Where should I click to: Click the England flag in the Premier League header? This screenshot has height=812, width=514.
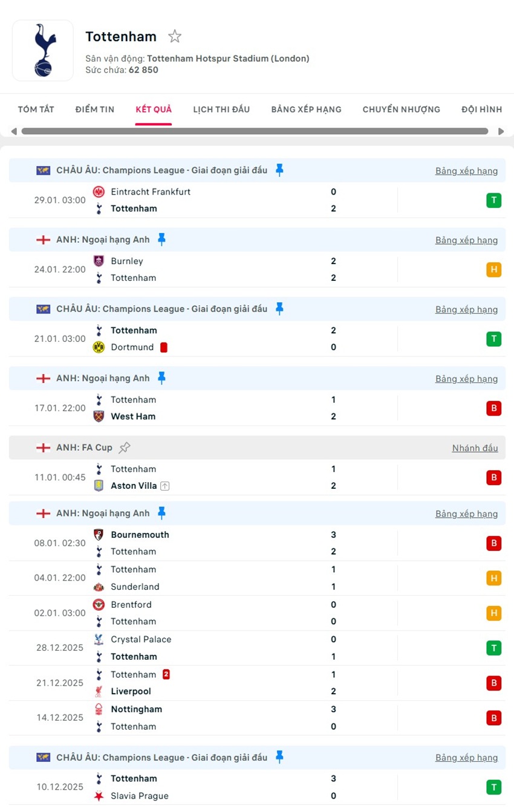(43, 239)
